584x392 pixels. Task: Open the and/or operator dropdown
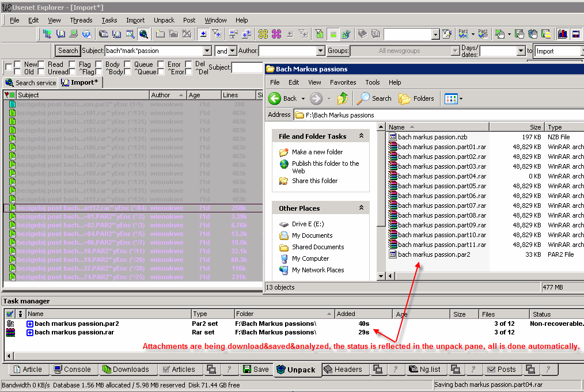pyautogui.click(x=233, y=51)
